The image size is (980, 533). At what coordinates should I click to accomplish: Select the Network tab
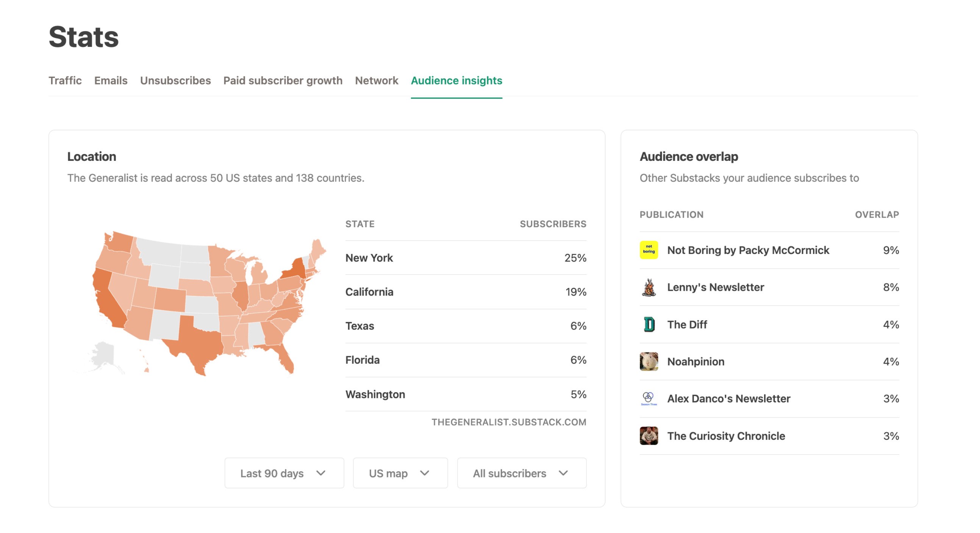tap(376, 81)
